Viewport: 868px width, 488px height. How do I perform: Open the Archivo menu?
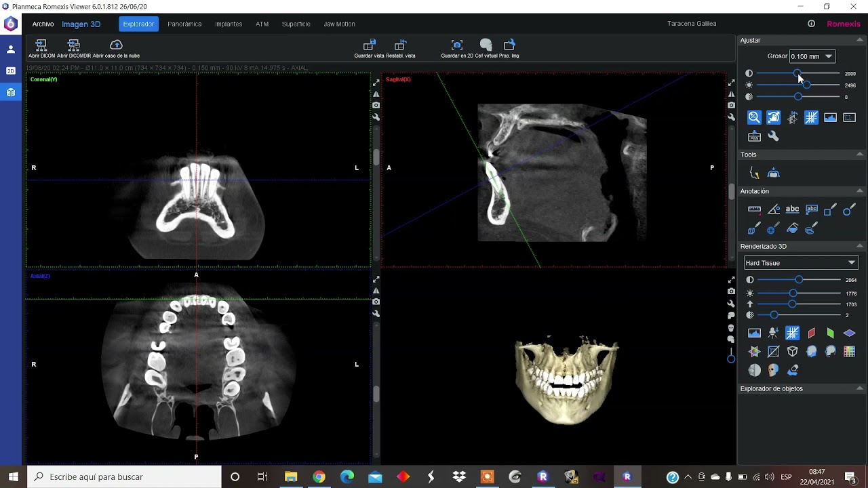[43, 24]
